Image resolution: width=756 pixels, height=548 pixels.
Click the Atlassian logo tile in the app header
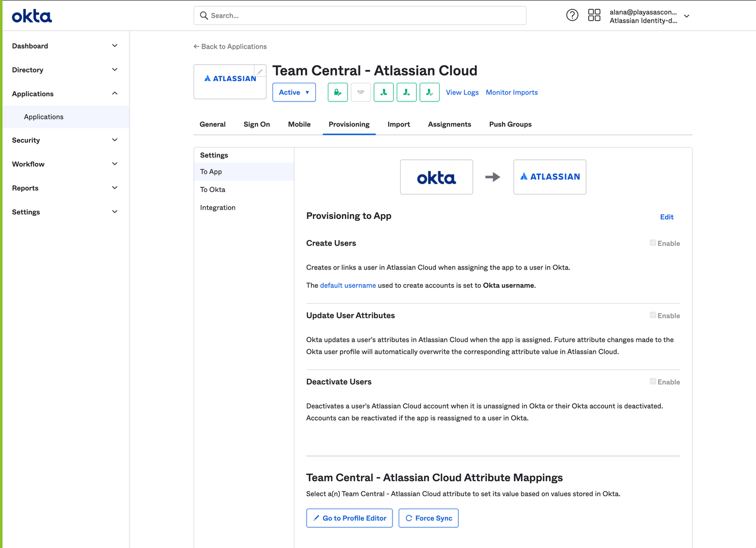pos(230,82)
